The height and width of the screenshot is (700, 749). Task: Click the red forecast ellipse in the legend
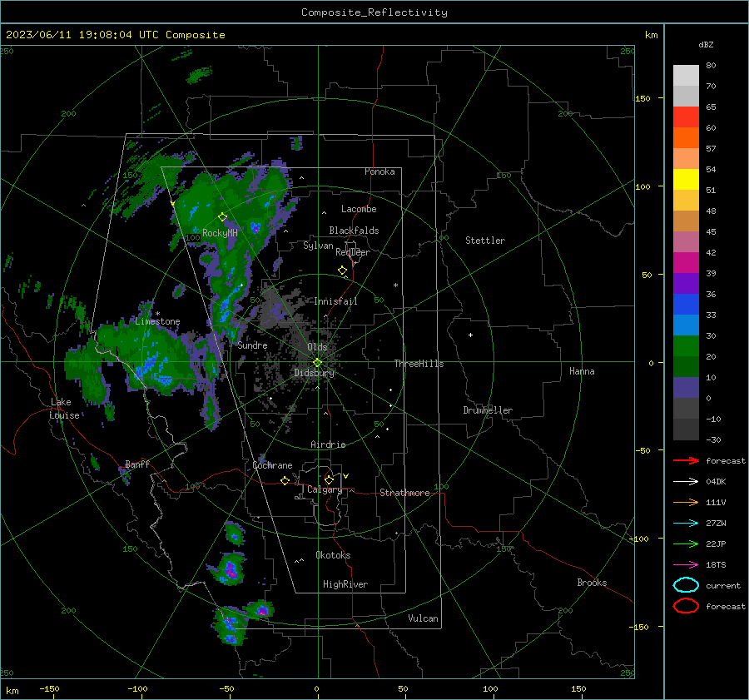686,606
